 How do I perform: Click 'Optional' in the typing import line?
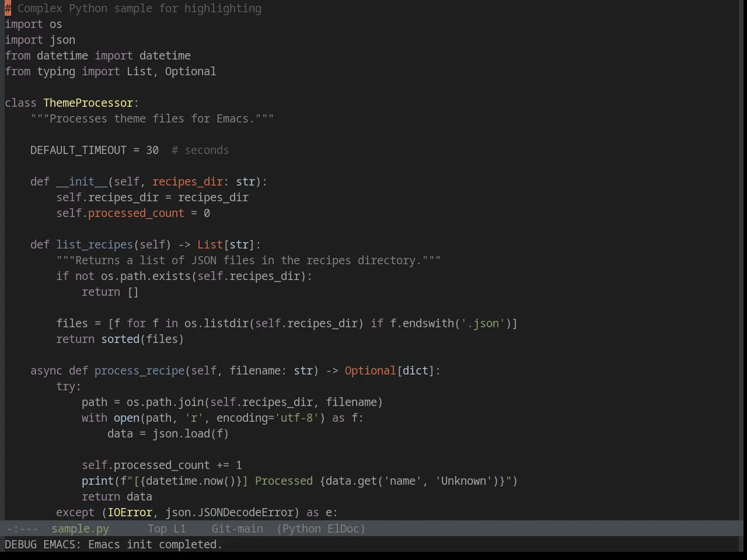click(190, 71)
